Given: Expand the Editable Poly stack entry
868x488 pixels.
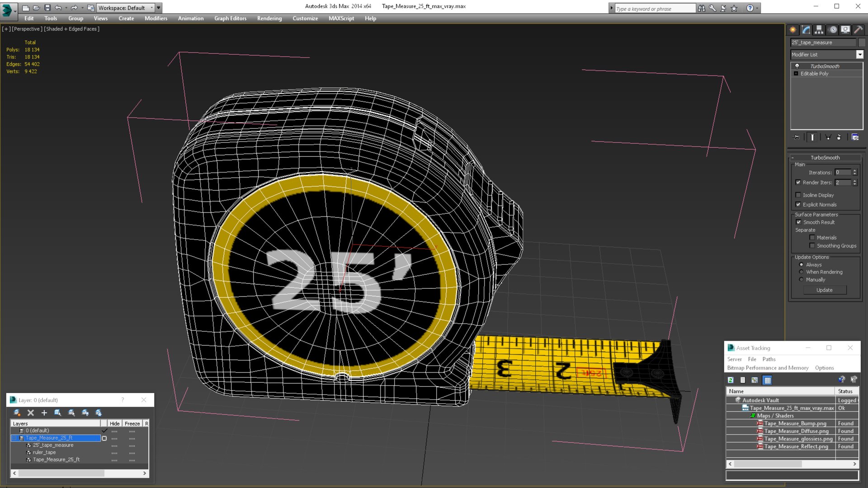Looking at the screenshot, I should tap(796, 74).
